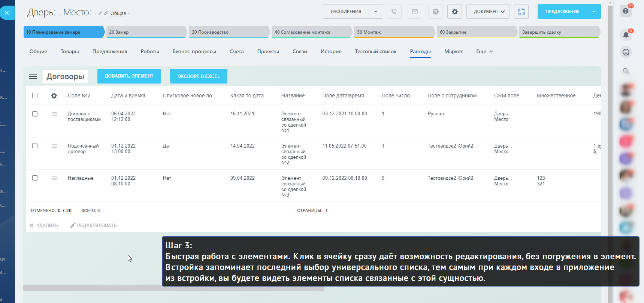Expand the Предложение button arrow
The width and height of the screenshot is (644, 303).
pos(594,12)
